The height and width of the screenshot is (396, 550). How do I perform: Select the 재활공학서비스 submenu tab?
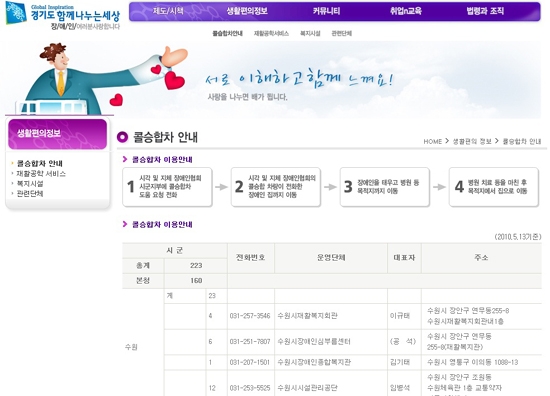pos(271,33)
